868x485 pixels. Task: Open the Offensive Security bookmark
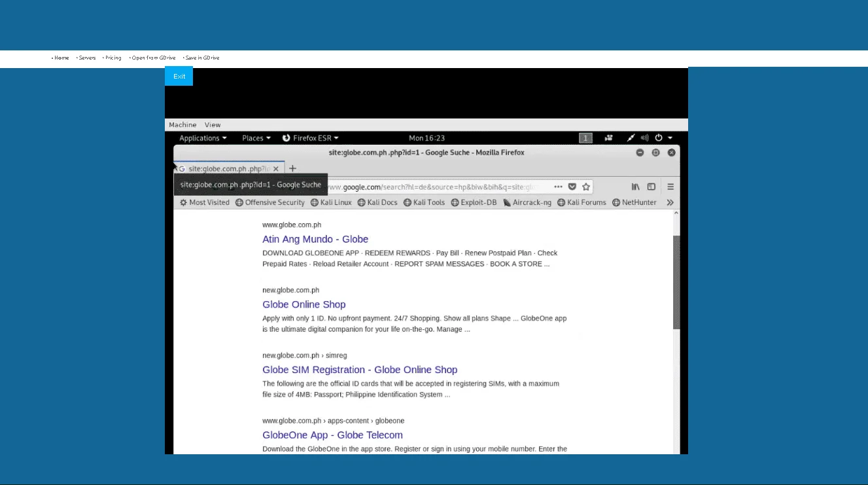pos(270,203)
